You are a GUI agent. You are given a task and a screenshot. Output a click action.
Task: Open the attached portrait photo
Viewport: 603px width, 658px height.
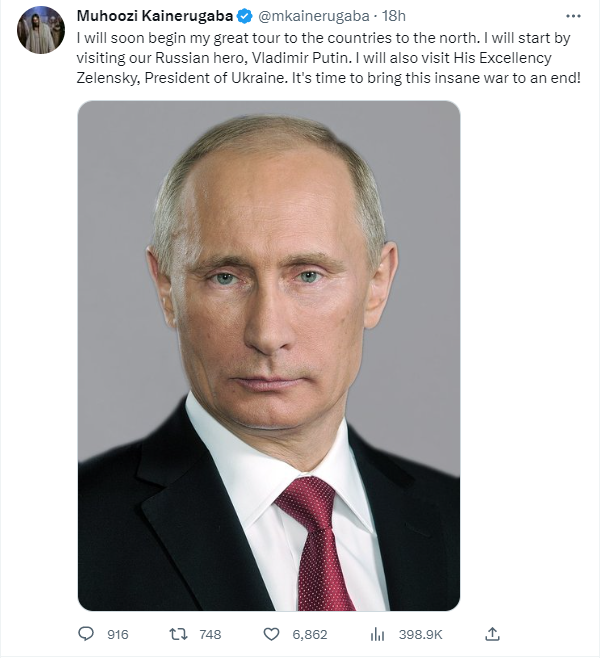269,355
